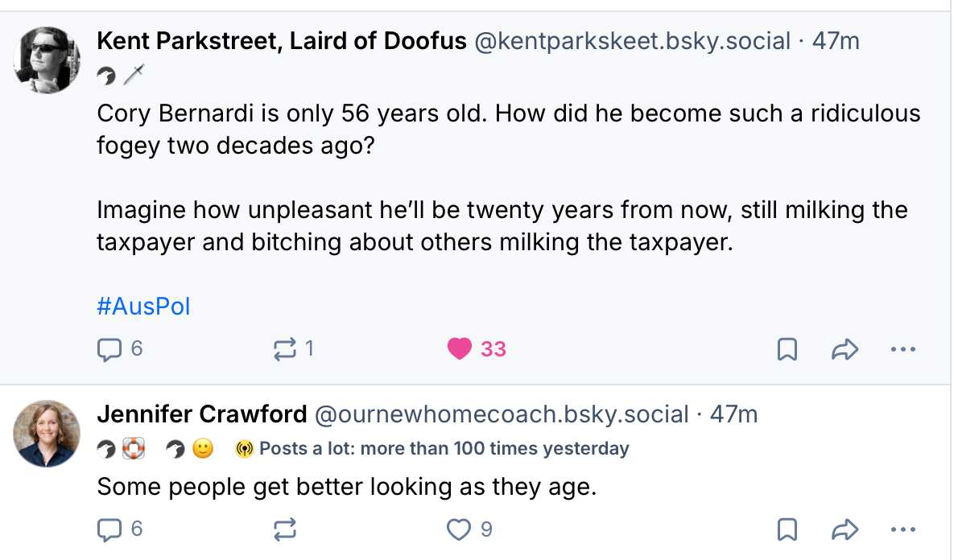Viewport: 958px width, 560px height.
Task: Click the #AusPol hashtag link
Action: pos(143,307)
